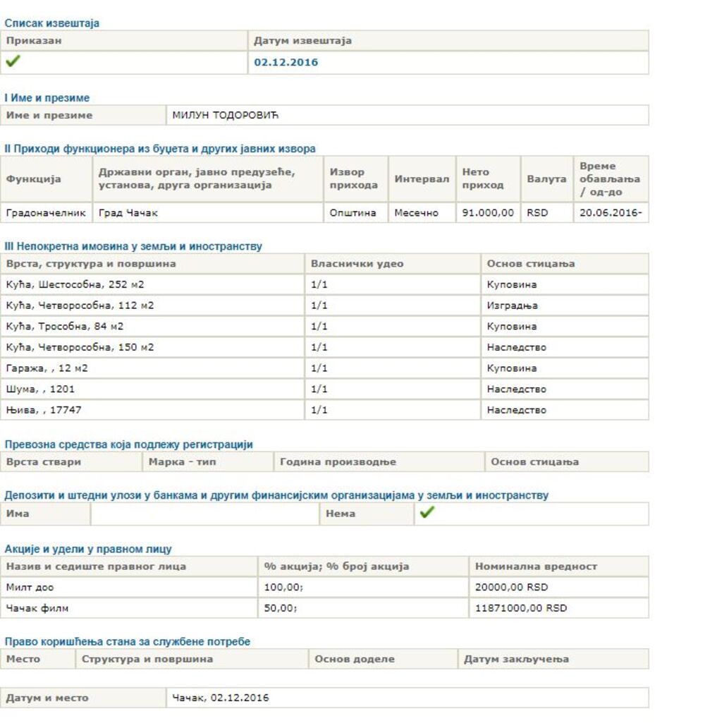The width and height of the screenshot is (705, 728).
Task: Click the Њива 17747 property entry
Action: tap(42, 410)
